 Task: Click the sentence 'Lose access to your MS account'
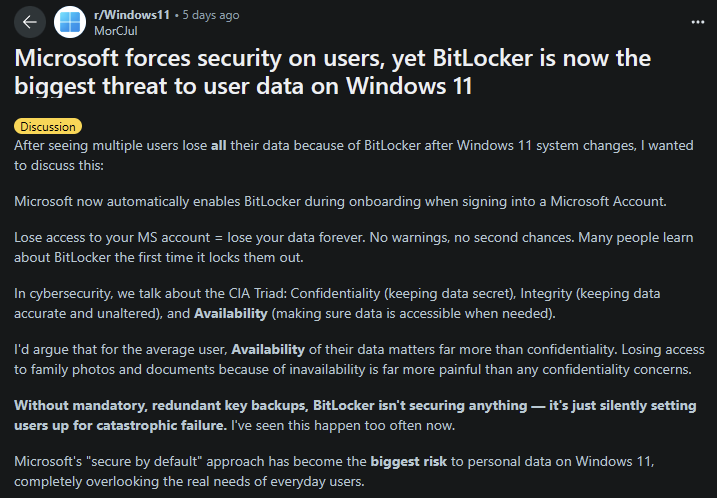click(112, 238)
